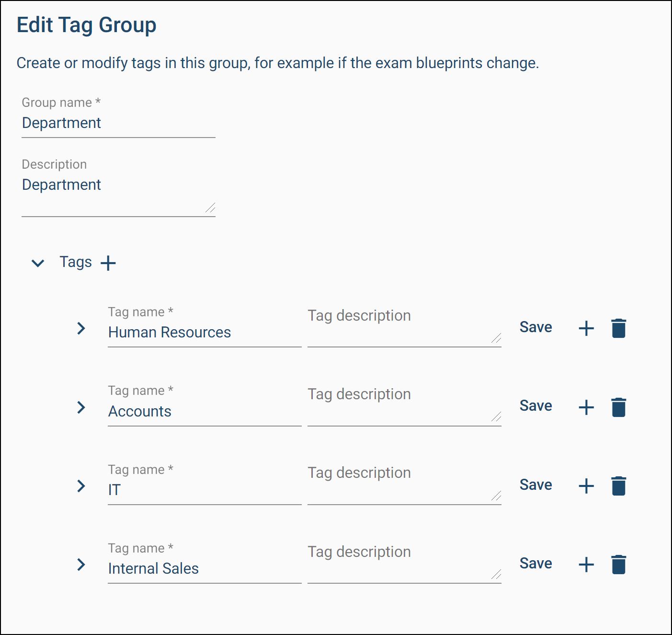Click the plus icon next to Tags
Screen dimensions: 672x635
tap(108, 263)
